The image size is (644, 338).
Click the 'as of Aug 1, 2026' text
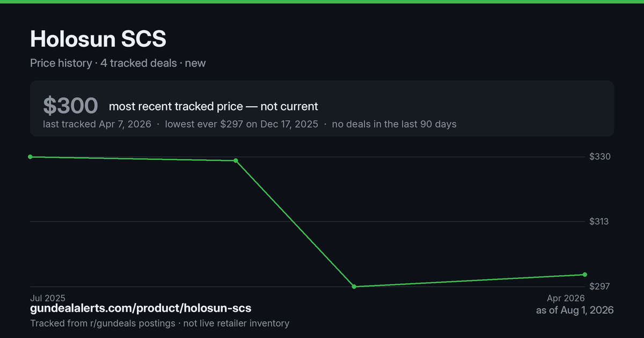(575, 310)
